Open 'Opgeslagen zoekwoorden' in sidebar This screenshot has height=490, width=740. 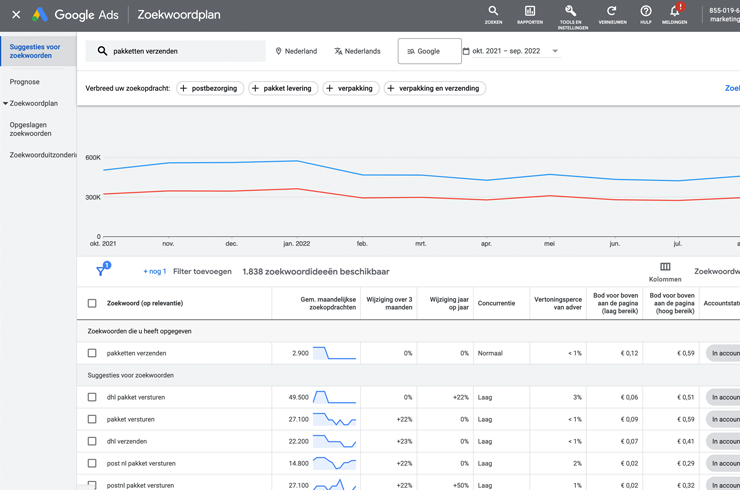pyautogui.click(x=31, y=129)
